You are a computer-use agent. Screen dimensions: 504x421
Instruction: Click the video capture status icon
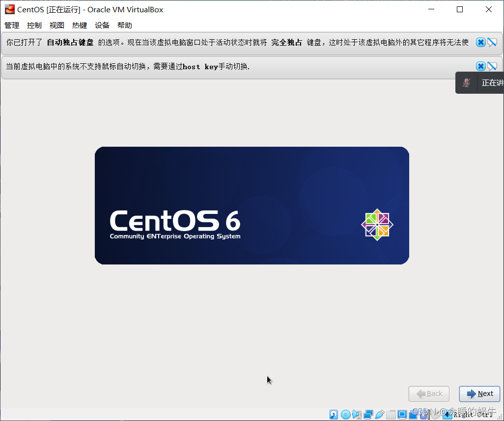(x=413, y=414)
